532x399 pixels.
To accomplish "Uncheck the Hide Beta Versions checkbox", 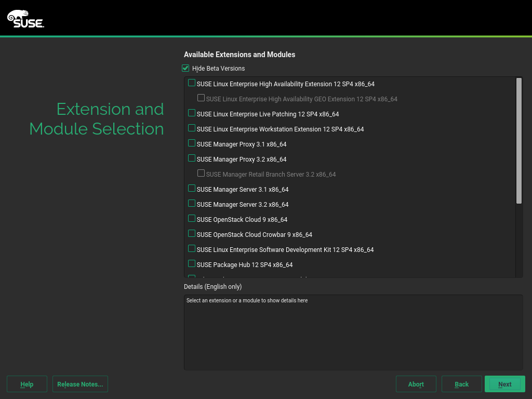I will [x=185, y=68].
